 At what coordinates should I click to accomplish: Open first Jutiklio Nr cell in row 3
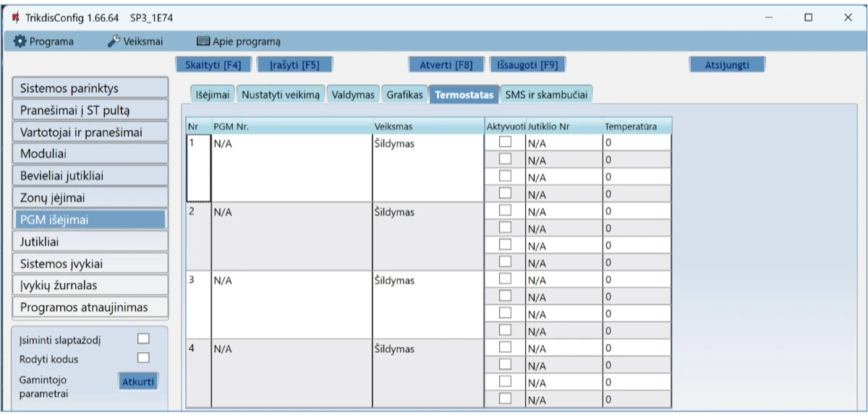[x=564, y=280]
